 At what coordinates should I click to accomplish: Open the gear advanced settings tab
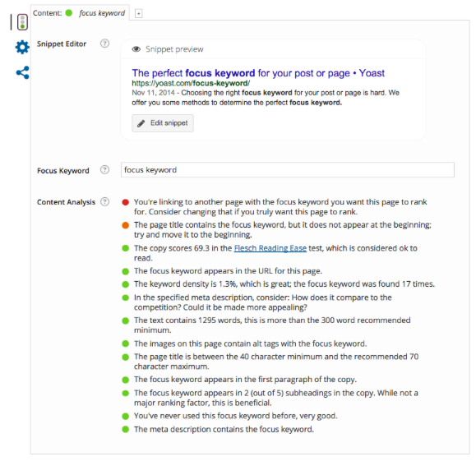(22, 47)
